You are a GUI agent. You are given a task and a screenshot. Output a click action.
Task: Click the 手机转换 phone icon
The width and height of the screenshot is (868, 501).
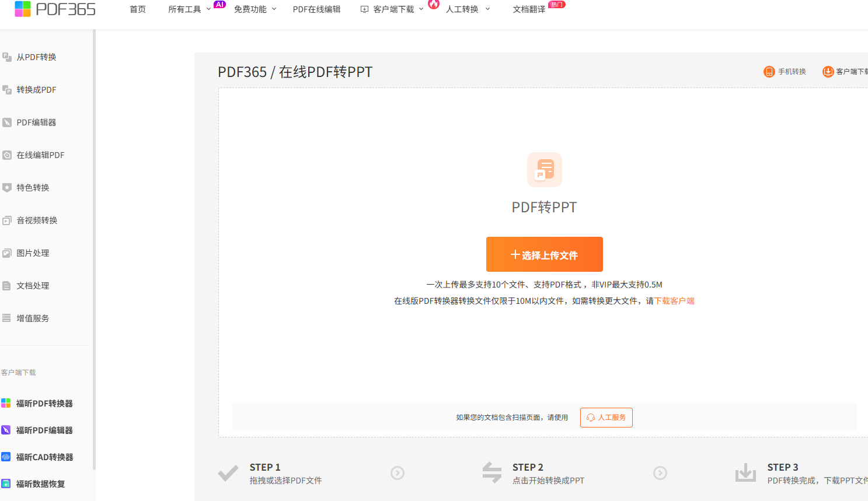point(769,72)
